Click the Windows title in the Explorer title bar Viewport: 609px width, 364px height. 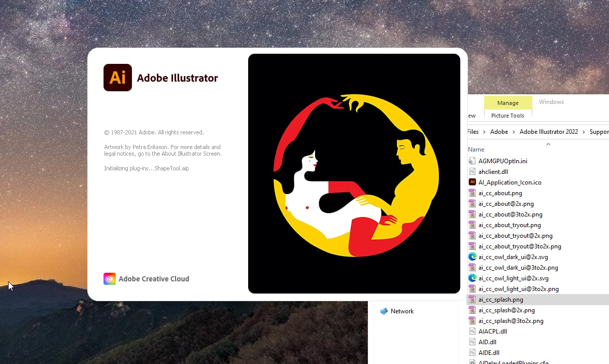pyautogui.click(x=551, y=102)
